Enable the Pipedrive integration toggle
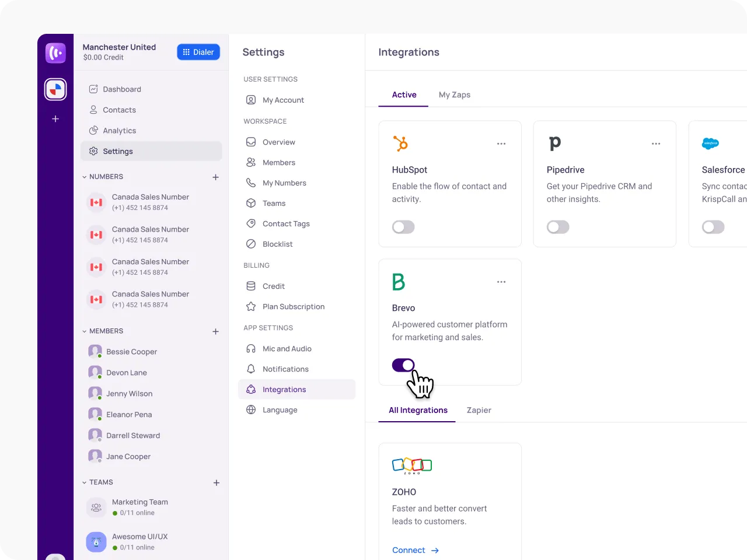This screenshot has height=560, width=747. click(x=558, y=227)
